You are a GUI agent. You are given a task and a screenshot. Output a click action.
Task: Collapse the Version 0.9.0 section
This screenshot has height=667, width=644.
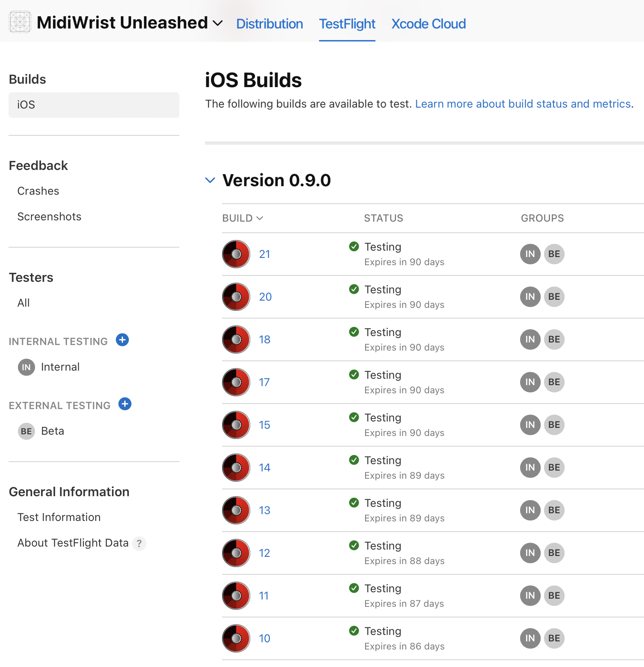[x=210, y=180]
